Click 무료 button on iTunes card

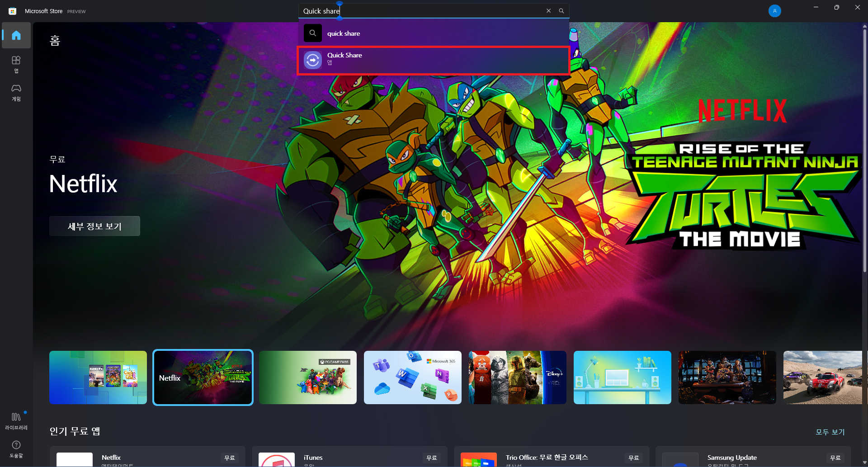pyautogui.click(x=432, y=458)
